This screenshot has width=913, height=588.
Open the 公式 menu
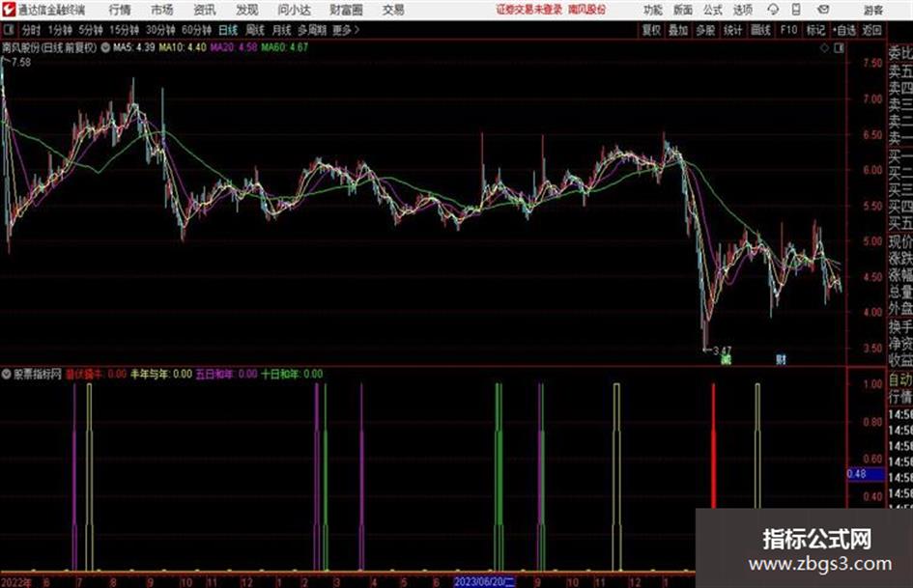pyautogui.click(x=713, y=10)
